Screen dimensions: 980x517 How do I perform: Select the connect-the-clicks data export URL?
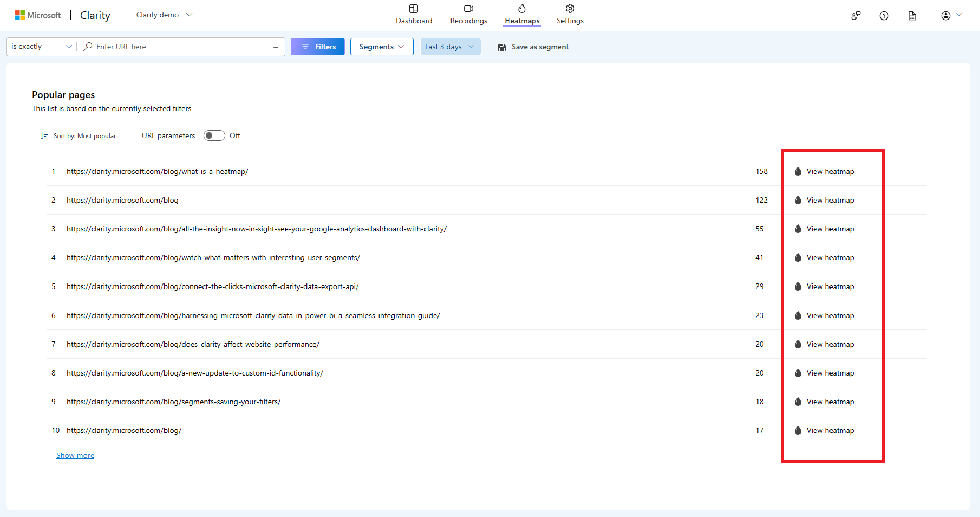(212, 286)
